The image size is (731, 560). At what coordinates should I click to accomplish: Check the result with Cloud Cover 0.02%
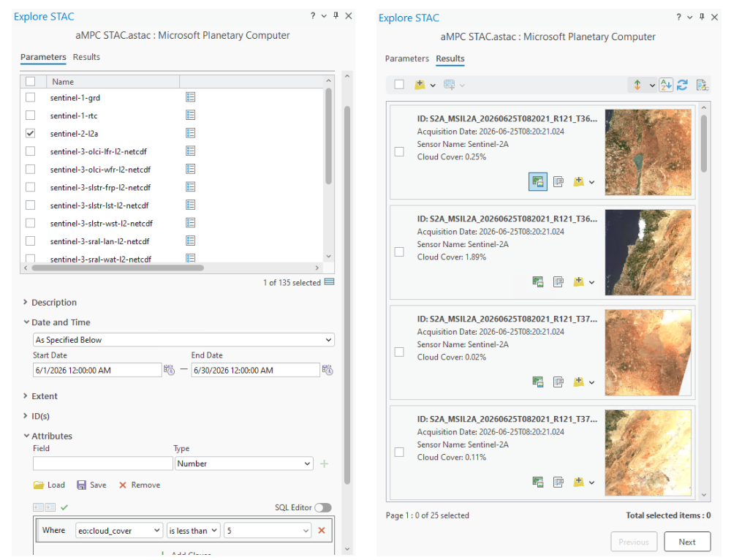399,352
